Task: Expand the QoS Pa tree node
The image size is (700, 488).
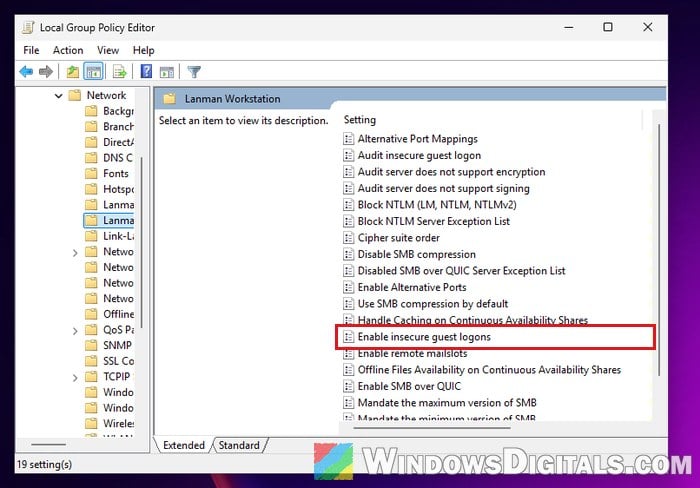Action: [x=75, y=331]
